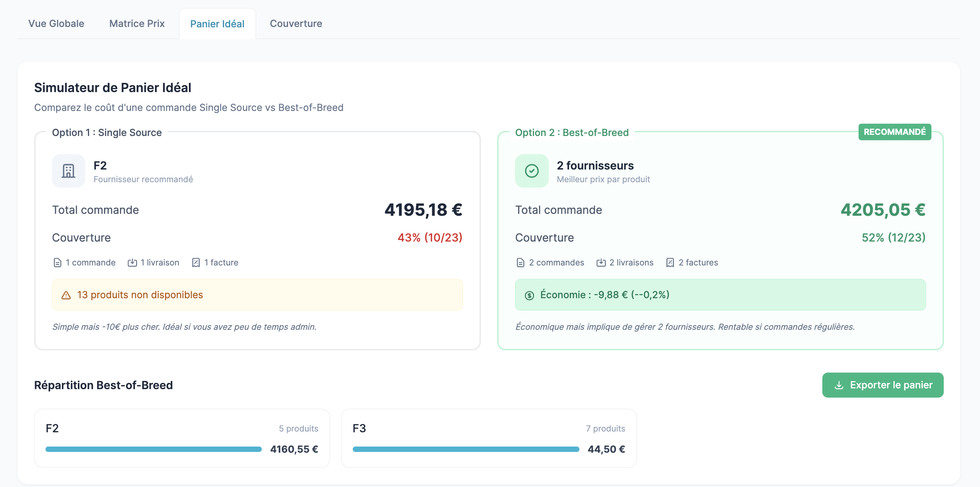This screenshot has width=980, height=487.
Task: Open the Couverture tab
Action: [x=296, y=24]
